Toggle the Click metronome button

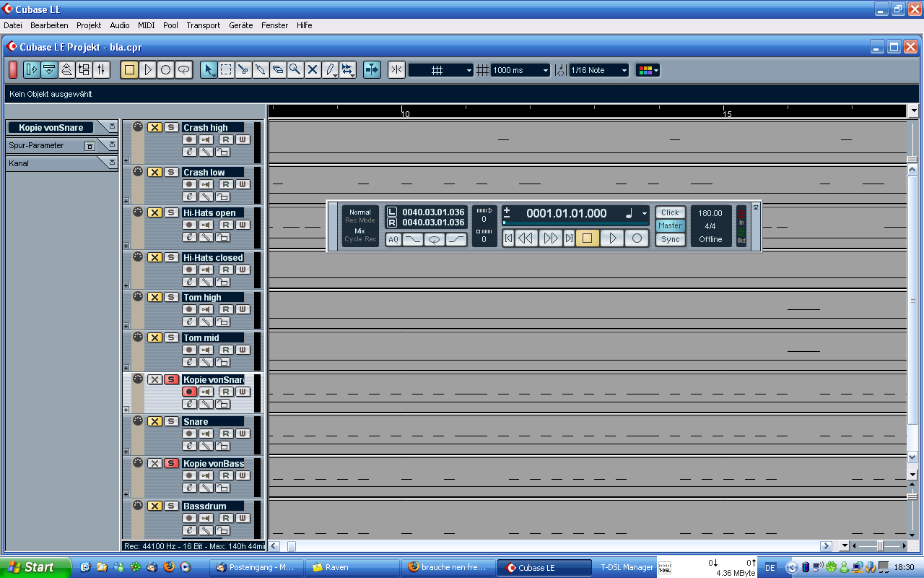(670, 212)
